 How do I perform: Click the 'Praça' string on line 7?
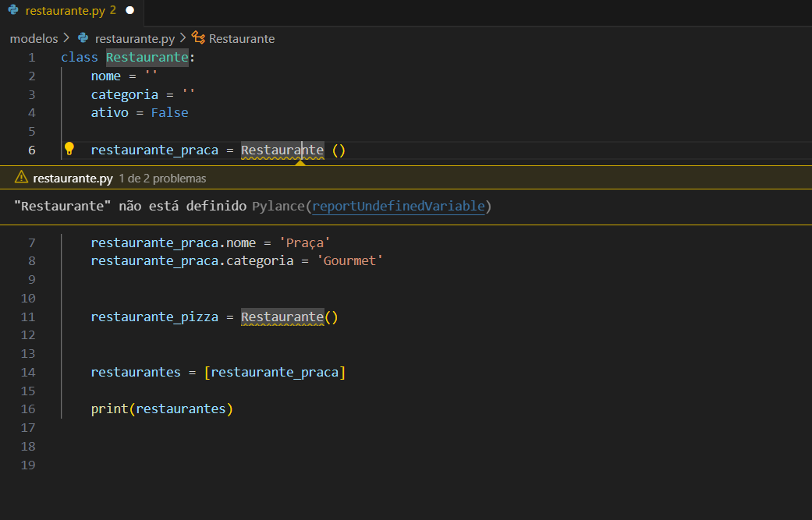point(304,242)
